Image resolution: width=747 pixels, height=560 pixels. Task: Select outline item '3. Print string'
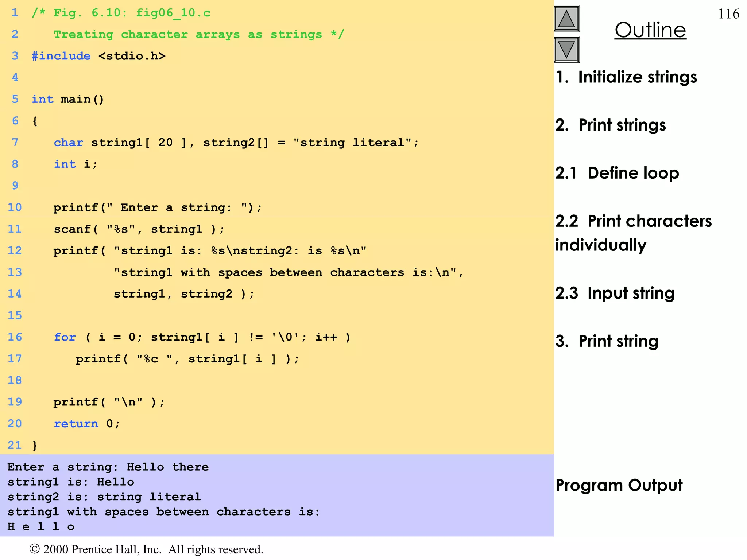607,341
